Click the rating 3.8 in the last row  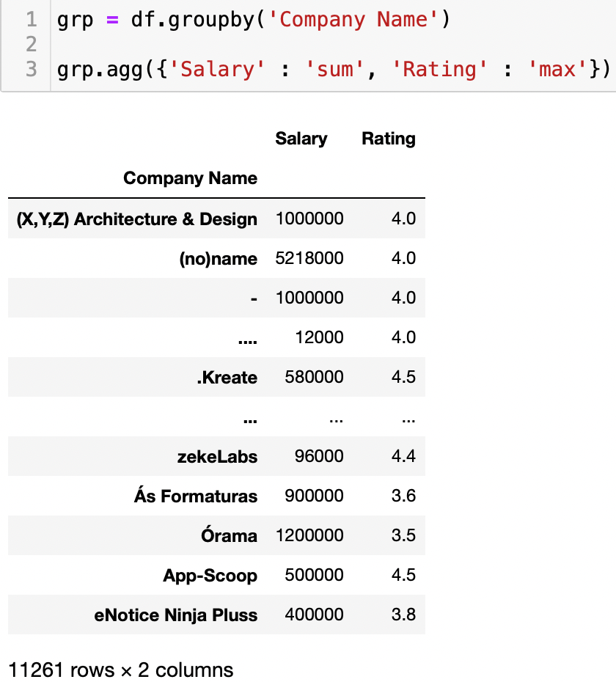point(403,615)
